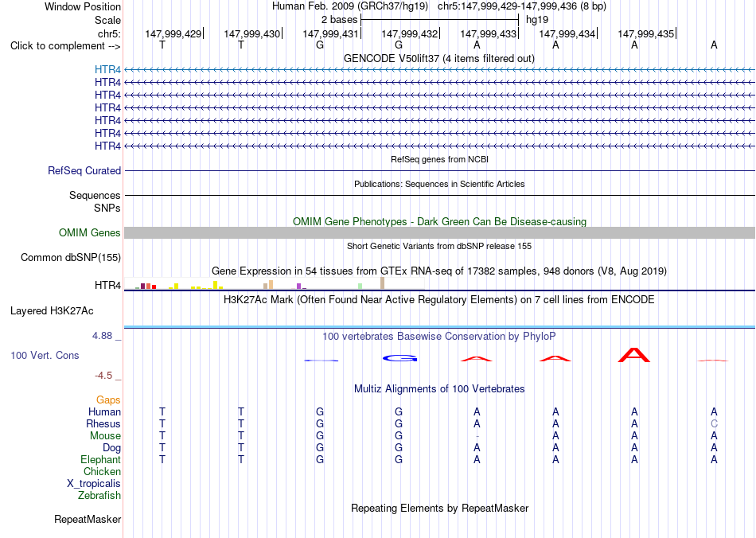
Task: Click the gap dash in the Mouse row
Action: click(477, 436)
